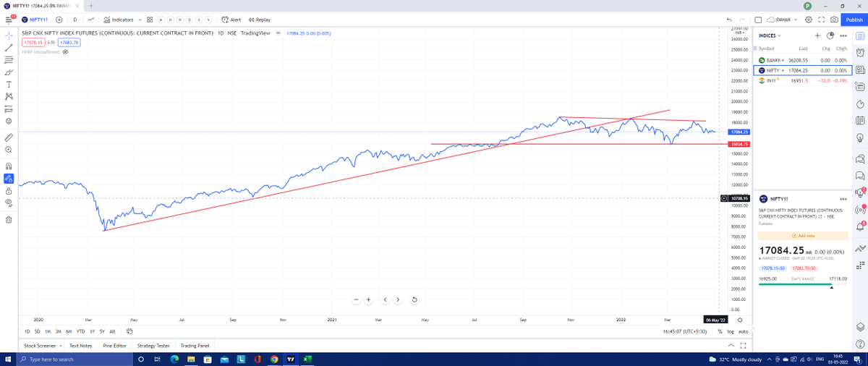Select the YTD date range

[80, 331]
